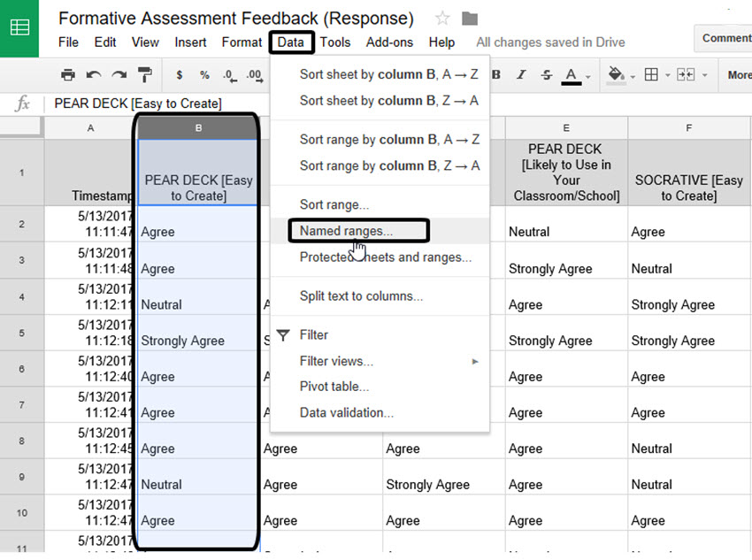752x560 pixels.
Task: Toggle italic text formatting
Action: pyautogui.click(x=521, y=75)
